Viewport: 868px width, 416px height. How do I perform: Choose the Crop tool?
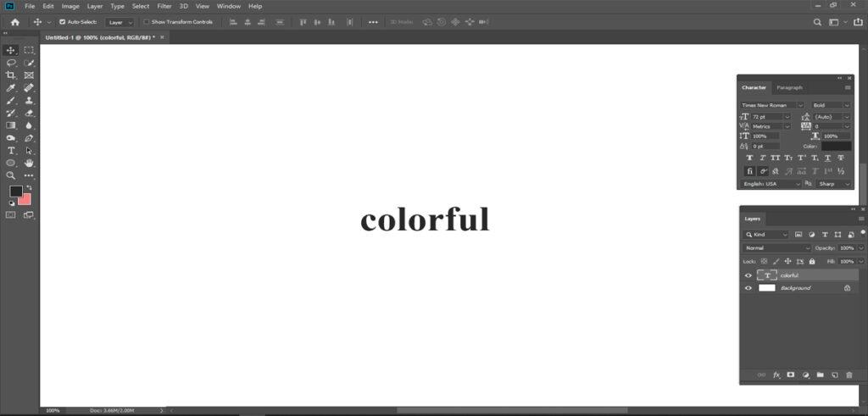10,75
